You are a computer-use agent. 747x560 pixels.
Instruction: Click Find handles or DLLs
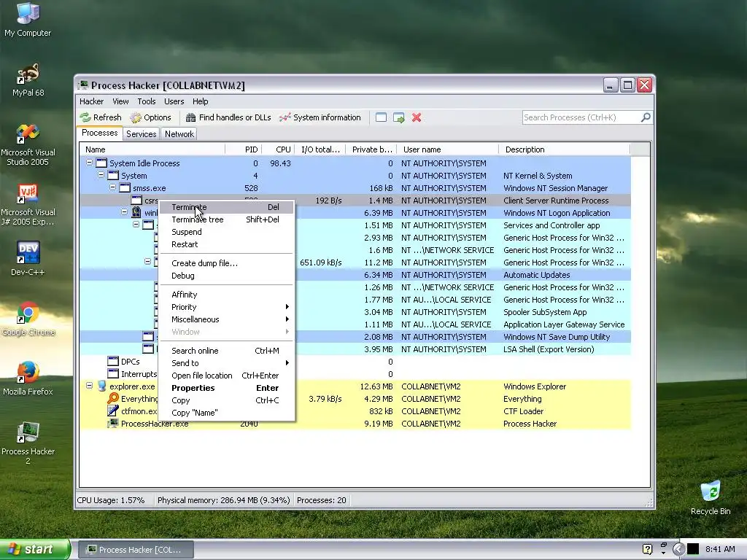tap(228, 117)
